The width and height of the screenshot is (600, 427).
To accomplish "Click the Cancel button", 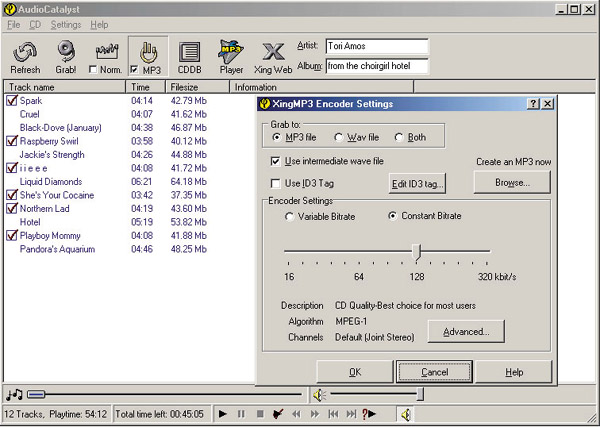I will (x=434, y=372).
